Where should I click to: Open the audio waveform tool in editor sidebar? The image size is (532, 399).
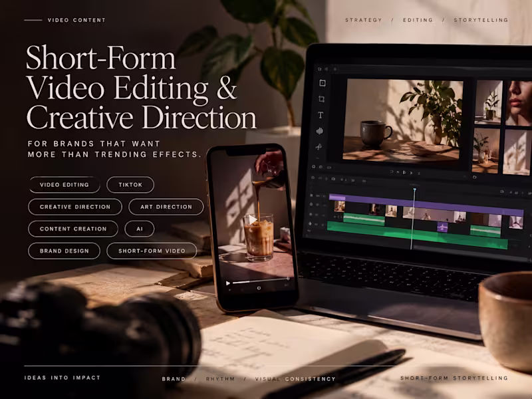tap(319, 130)
